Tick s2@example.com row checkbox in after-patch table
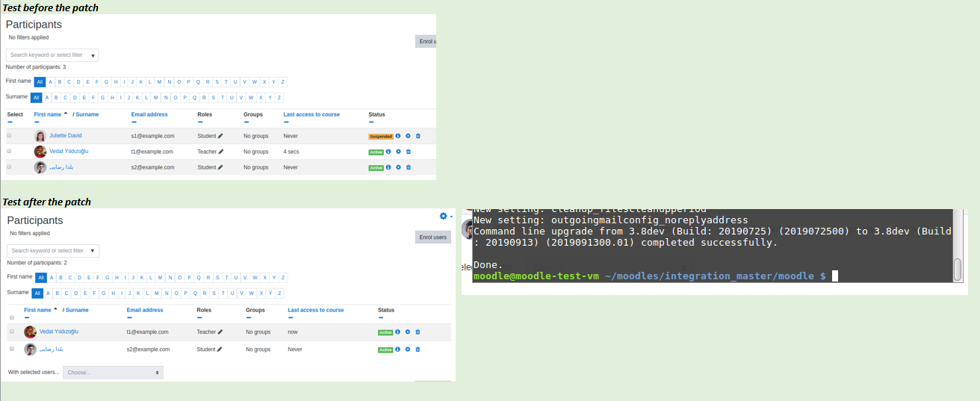 [x=11, y=349]
